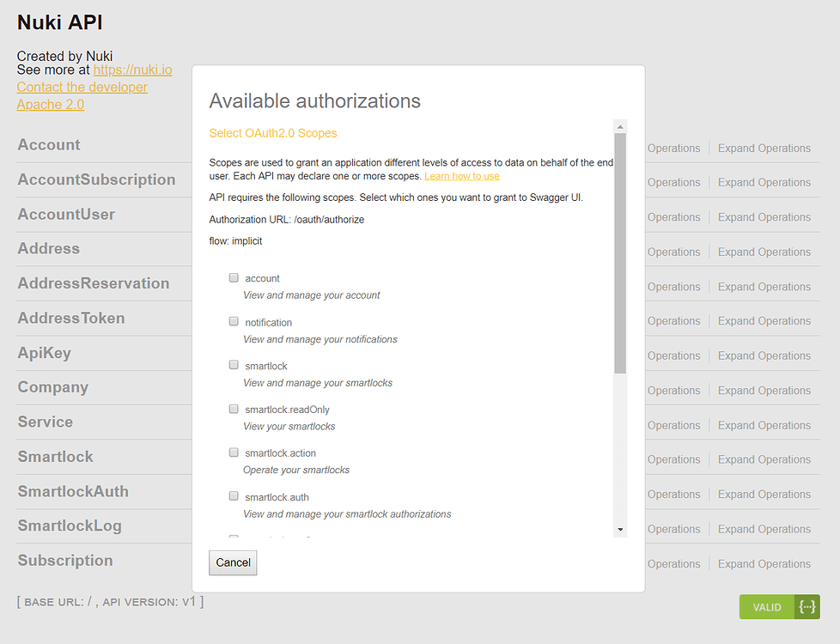Click the green VALID badge braces icon

(x=807, y=606)
